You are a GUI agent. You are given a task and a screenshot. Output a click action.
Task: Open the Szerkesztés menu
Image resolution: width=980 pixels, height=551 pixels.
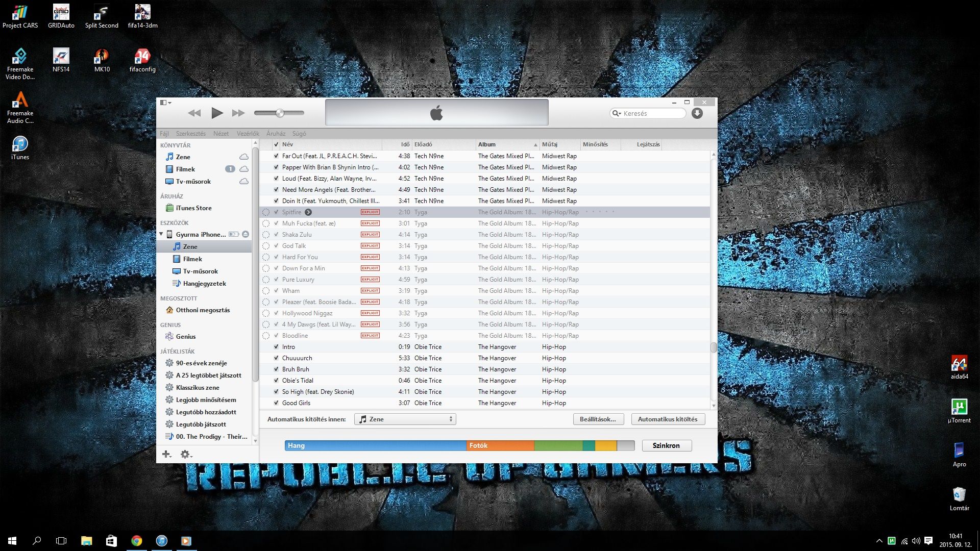[x=191, y=134]
